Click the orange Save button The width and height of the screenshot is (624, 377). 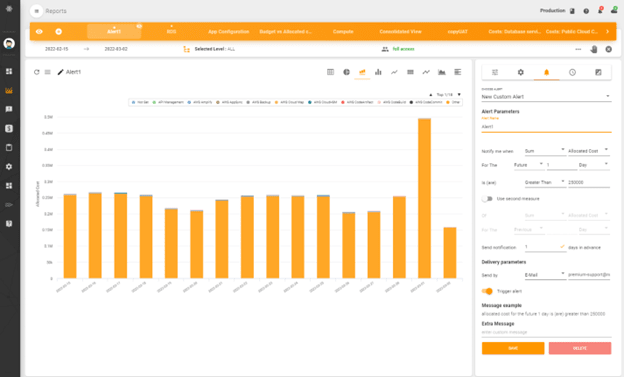(513, 348)
